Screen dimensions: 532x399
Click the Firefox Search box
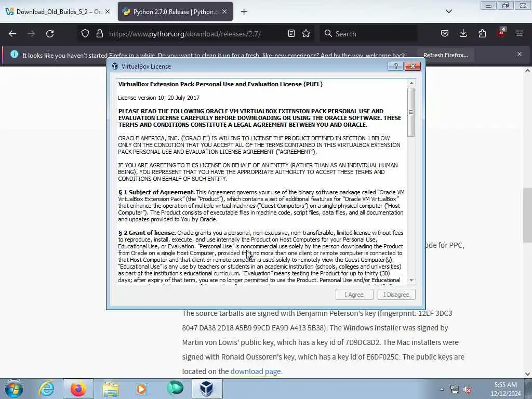(368, 34)
